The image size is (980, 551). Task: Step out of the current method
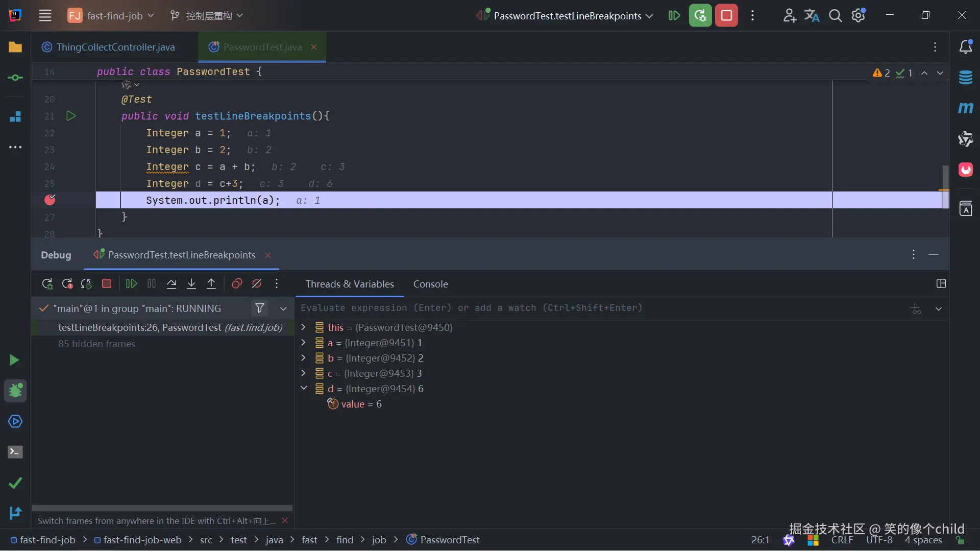point(211,284)
